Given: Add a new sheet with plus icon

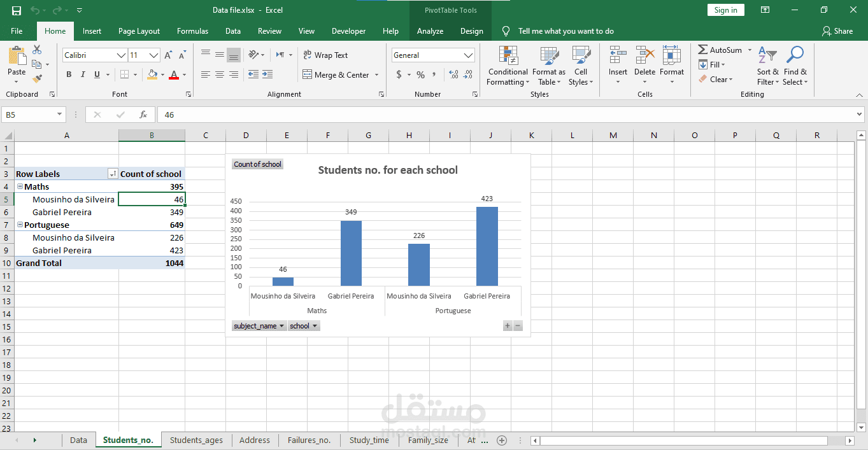Looking at the screenshot, I should (502, 440).
